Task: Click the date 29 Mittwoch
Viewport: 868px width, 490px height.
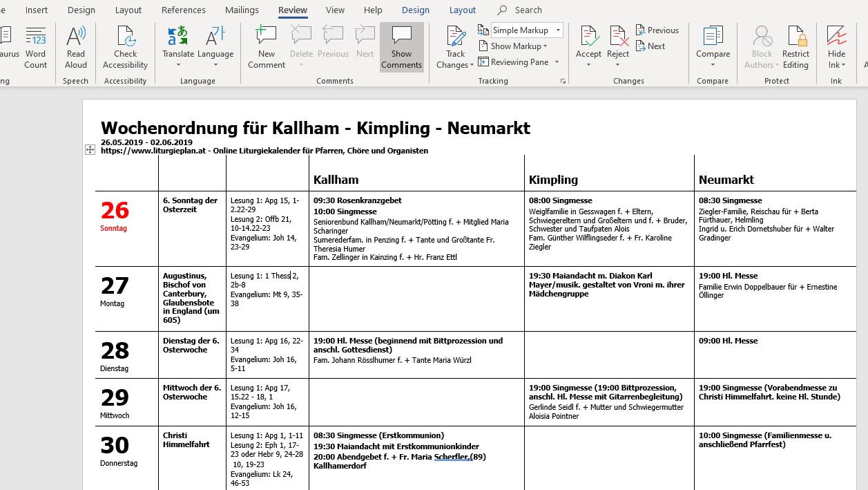Action: [x=115, y=402]
